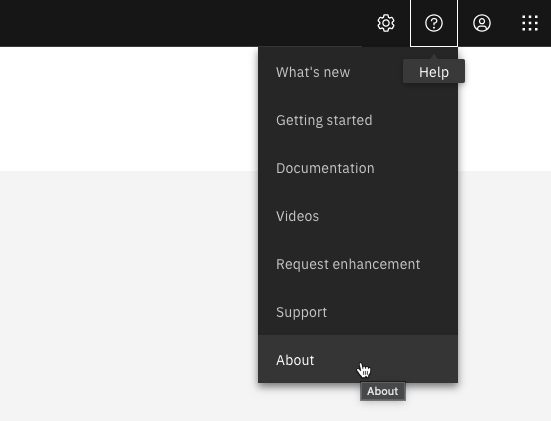Viewport: 551px width, 421px height.
Task: Click the small About tooltip
Action: pyautogui.click(x=383, y=391)
